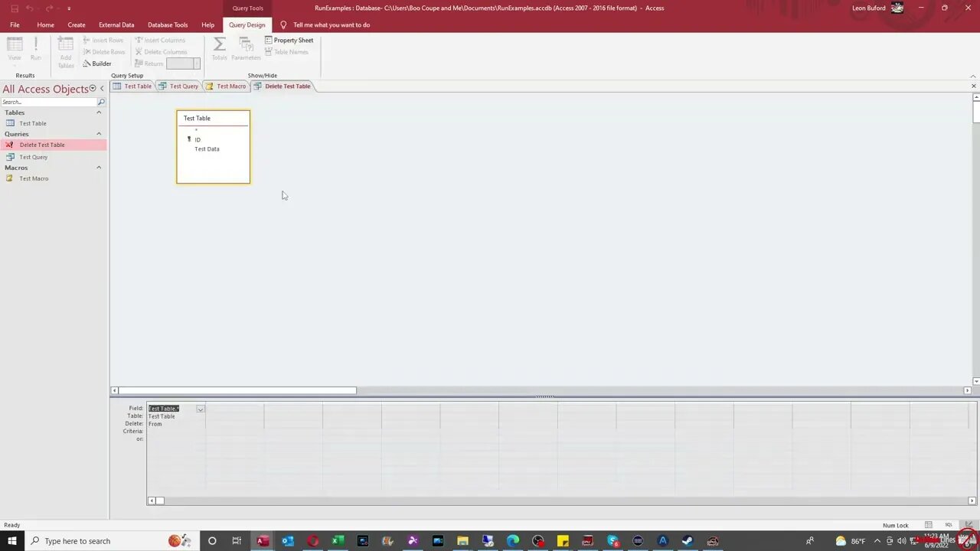Image resolution: width=980 pixels, height=551 pixels.
Task: Toggle the Totals row
Action: 220,48
